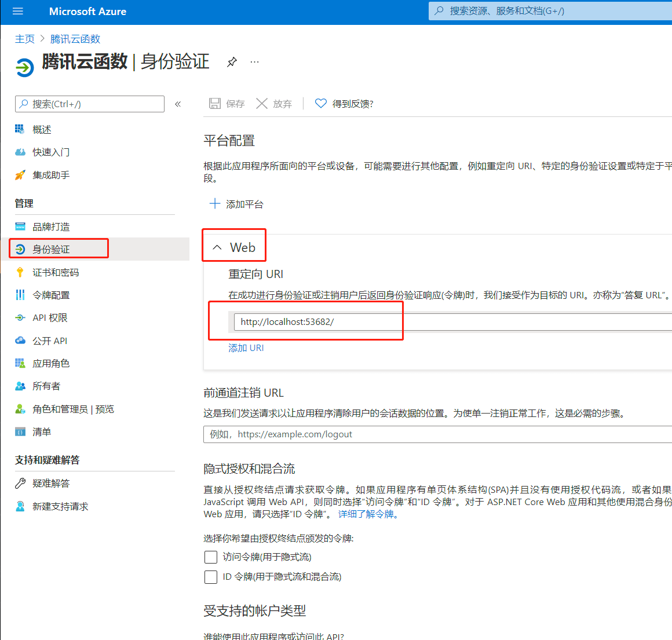Screen dimensions: 672x640
Task: Open 新建支持请求 text in sidebar
Action: (60, 507)
